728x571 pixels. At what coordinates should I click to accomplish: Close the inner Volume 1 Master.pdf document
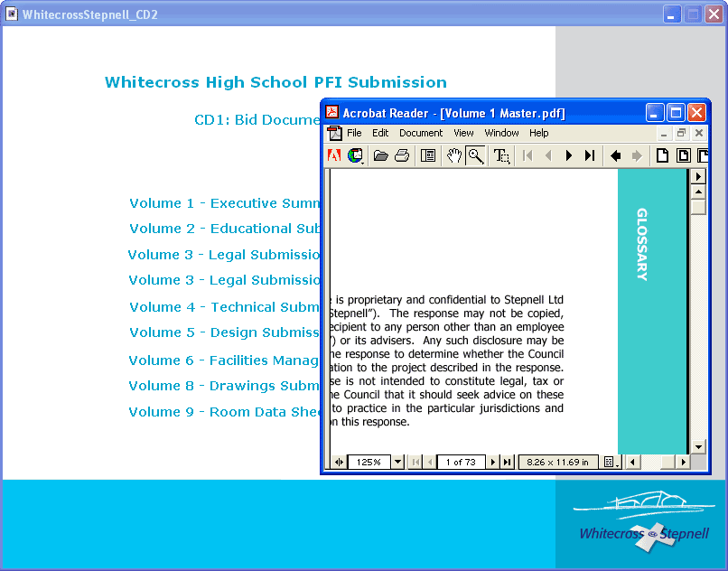pyautogui.click(x=699, y=134)
